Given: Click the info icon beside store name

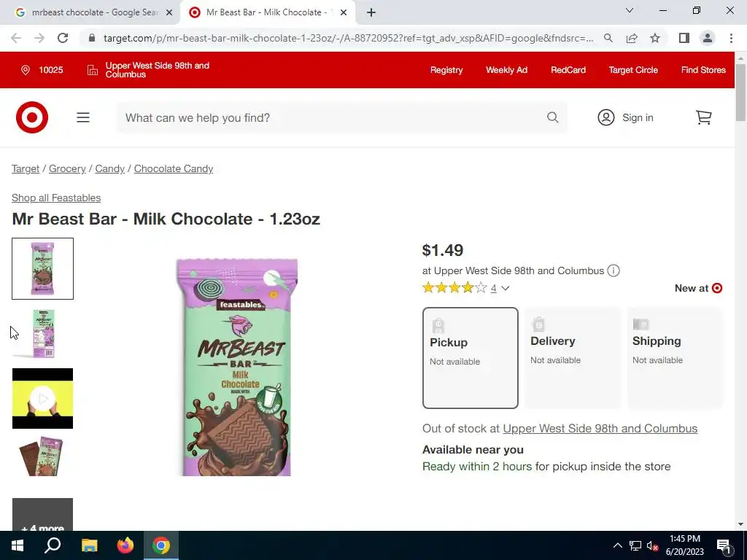Looking at the screenshot, I should coord(614,271).
